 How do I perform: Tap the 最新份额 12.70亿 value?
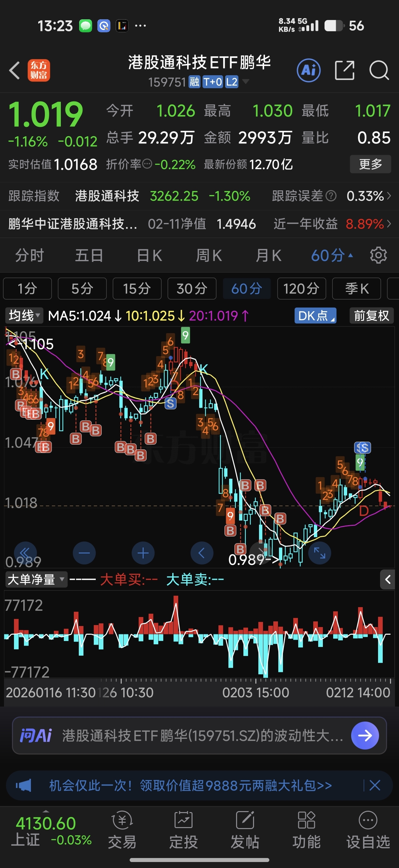(x=271, y=164)
